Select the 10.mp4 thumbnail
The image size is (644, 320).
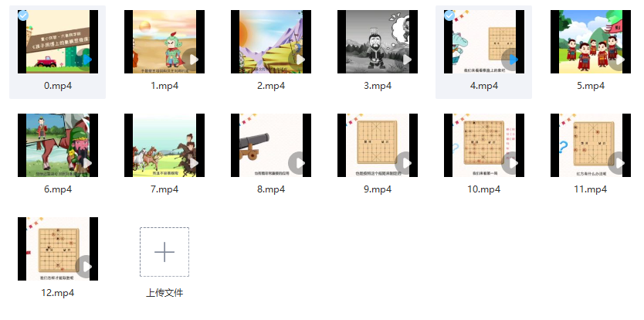pyautogui.click(x=484, y=145)
